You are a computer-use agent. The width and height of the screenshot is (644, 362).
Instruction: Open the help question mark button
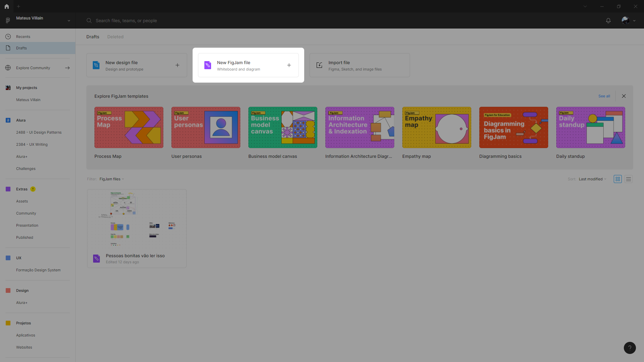coord(630,348)
